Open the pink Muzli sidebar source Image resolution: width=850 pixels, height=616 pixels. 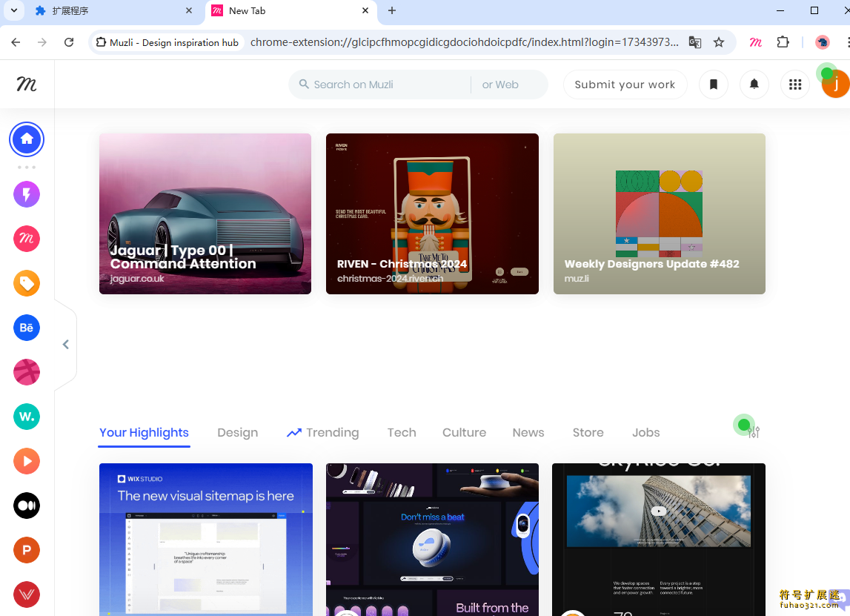click(27, 239)
